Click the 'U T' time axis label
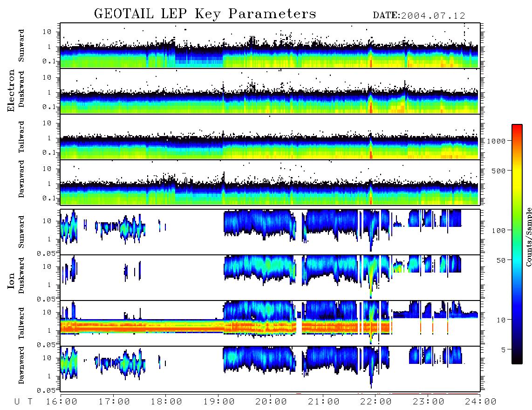 coord(23,402)
